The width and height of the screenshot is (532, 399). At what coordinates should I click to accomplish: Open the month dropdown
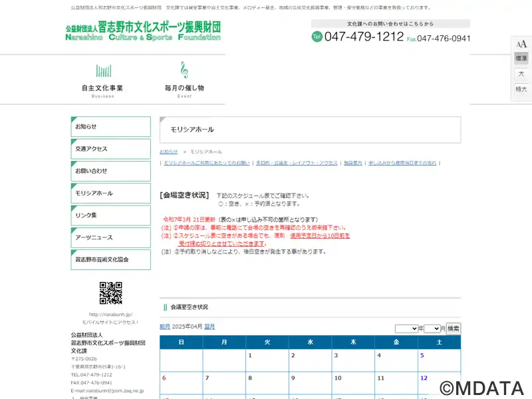[432, 329]
